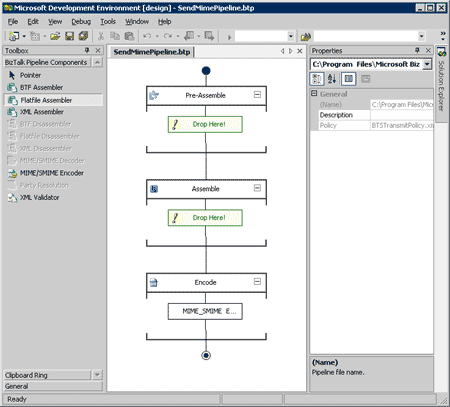
Task: Collapse the Assemble stage
Action: (257, 188)
